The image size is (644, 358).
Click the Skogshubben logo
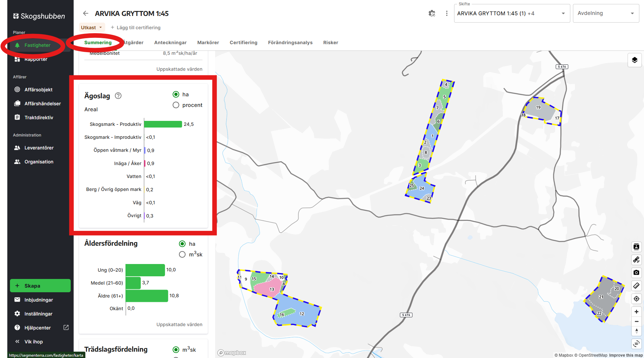tap(39, 16)
